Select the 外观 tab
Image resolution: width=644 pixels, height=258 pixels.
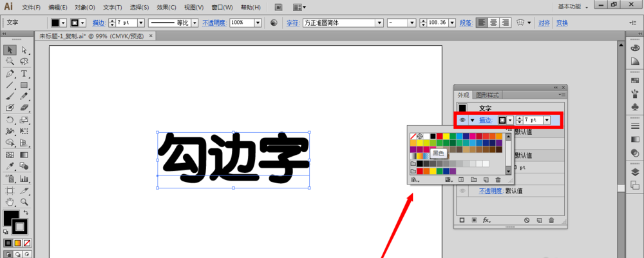coord(464,95)
